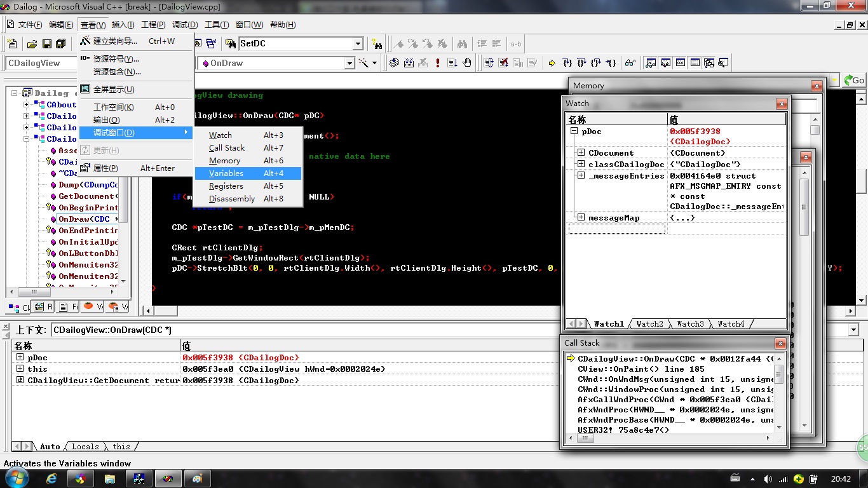868x488 pixels.
Task: Select CView::OnPaint() line 185 in the Call Stack
Action: click(x=641, y=369)
